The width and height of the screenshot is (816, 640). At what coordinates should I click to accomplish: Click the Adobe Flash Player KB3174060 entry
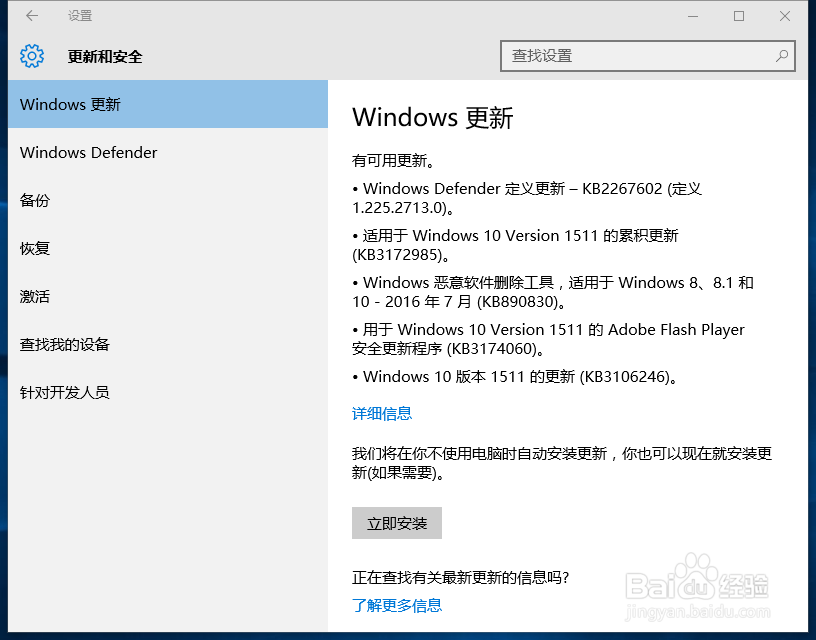click(x=549, y=339)
